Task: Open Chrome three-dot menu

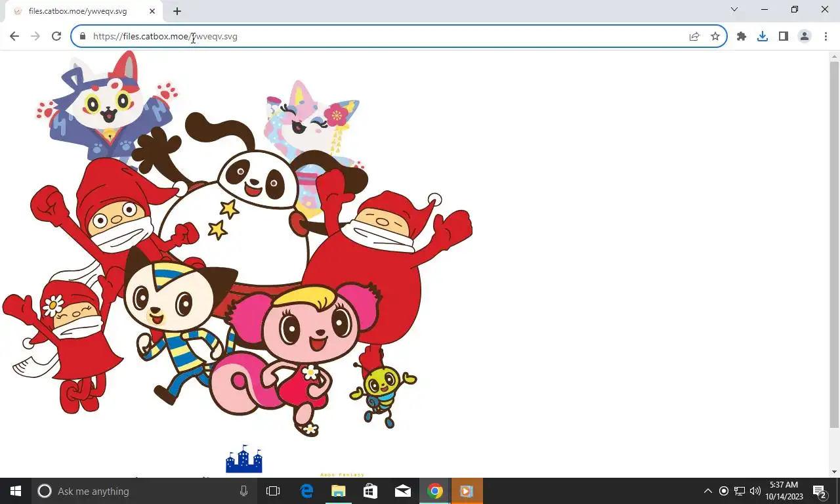Action: click(x=826, y=36)
